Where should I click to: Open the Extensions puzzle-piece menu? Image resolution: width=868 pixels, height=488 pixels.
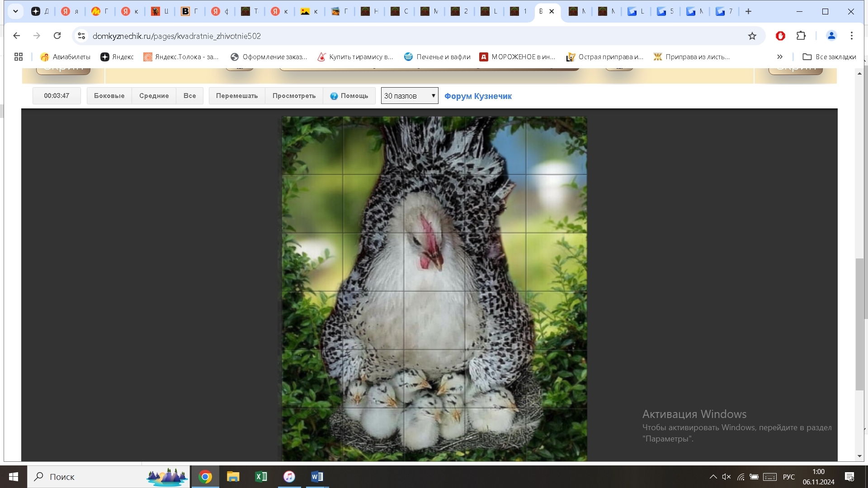(801, 36)
